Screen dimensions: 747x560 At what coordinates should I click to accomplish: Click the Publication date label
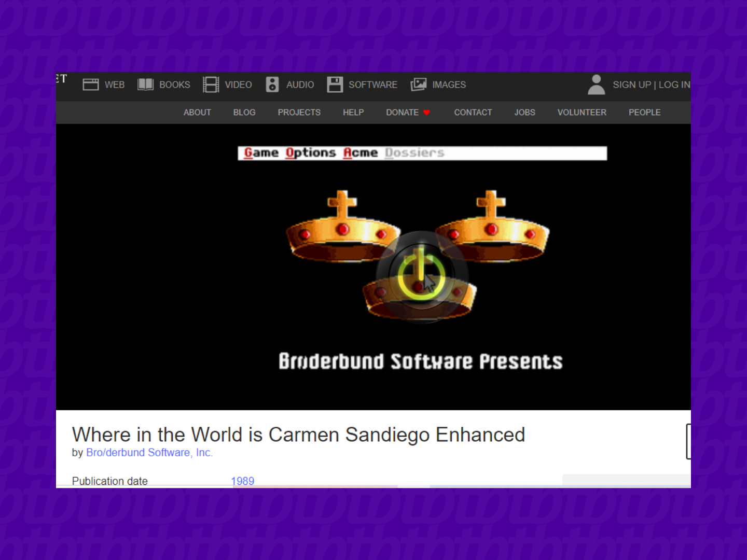point(110,481)
